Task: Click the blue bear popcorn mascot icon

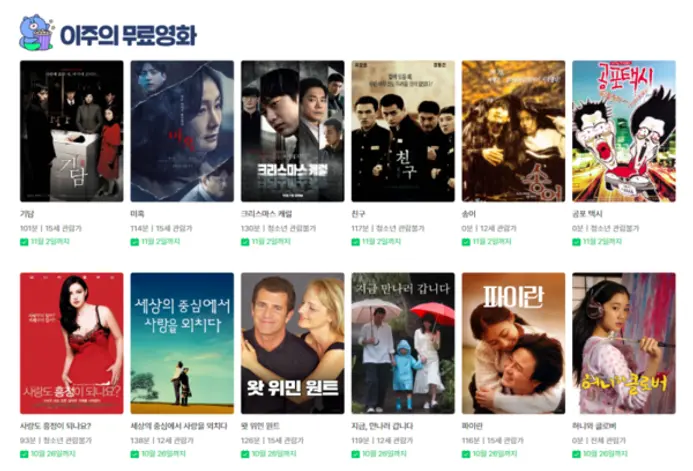Action: [x=36, y=32]
